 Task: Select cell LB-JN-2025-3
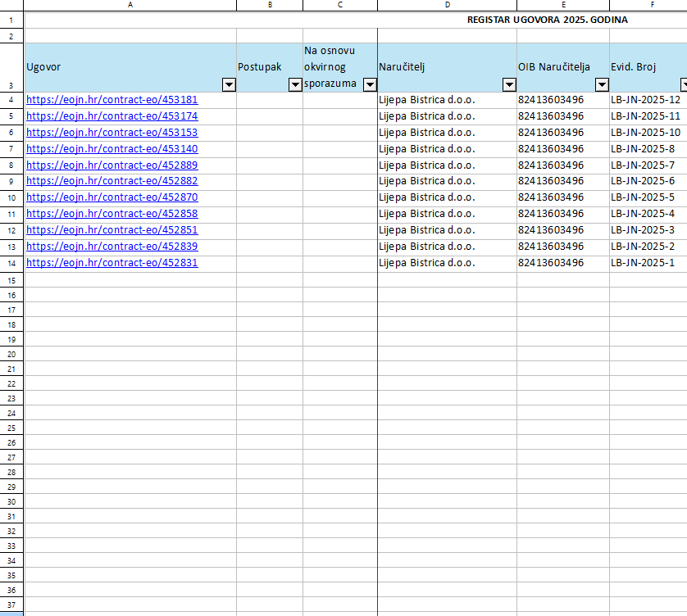pyautogui.click(x=648, y=230)
